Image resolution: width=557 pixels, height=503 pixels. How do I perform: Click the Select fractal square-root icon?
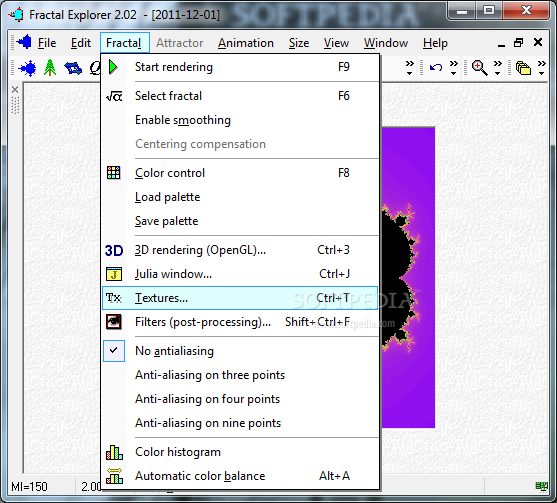pos(114,96)
